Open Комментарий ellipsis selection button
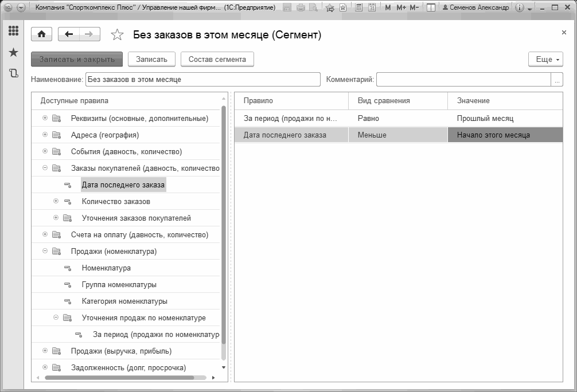577x392 pixels. point(557,80)
